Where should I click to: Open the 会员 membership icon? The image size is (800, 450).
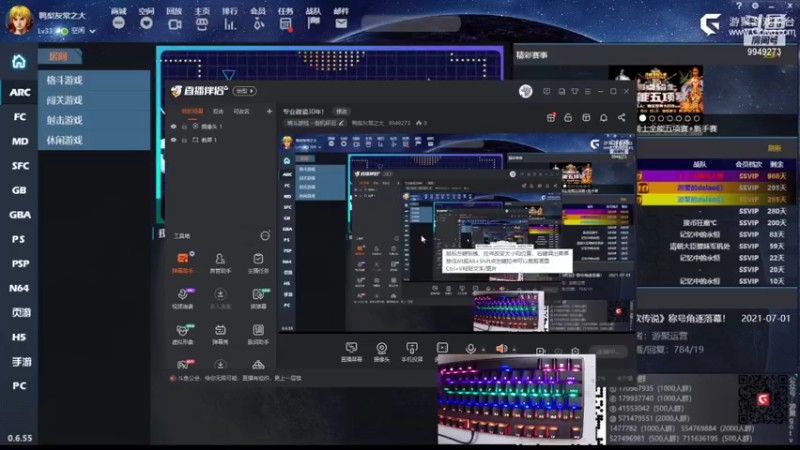click(258, 23)
